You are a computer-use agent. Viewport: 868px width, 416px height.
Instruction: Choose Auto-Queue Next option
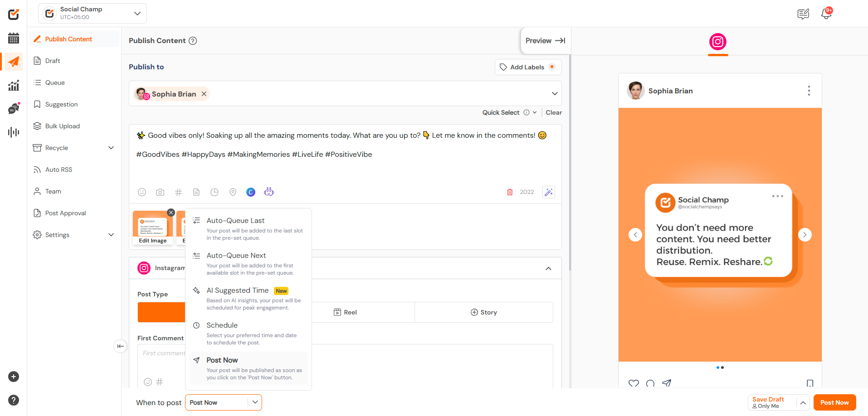pos(248,264)
